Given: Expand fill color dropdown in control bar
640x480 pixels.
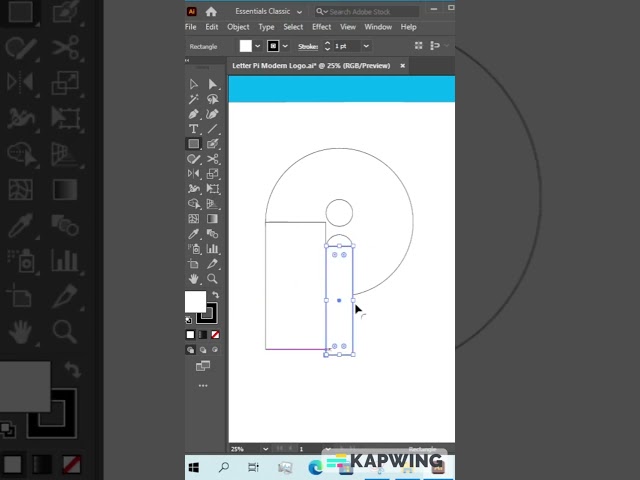Looking at the screenshot, I should tap(258, 46).
